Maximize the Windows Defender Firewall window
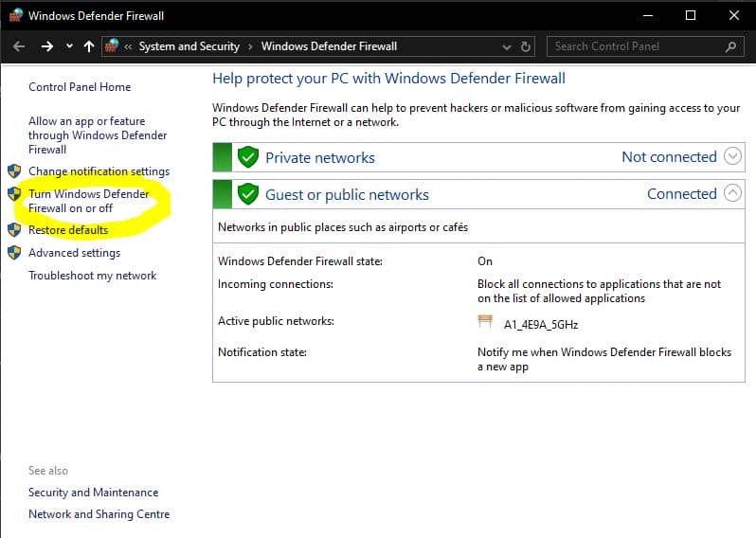 click(x=691, y=15)
